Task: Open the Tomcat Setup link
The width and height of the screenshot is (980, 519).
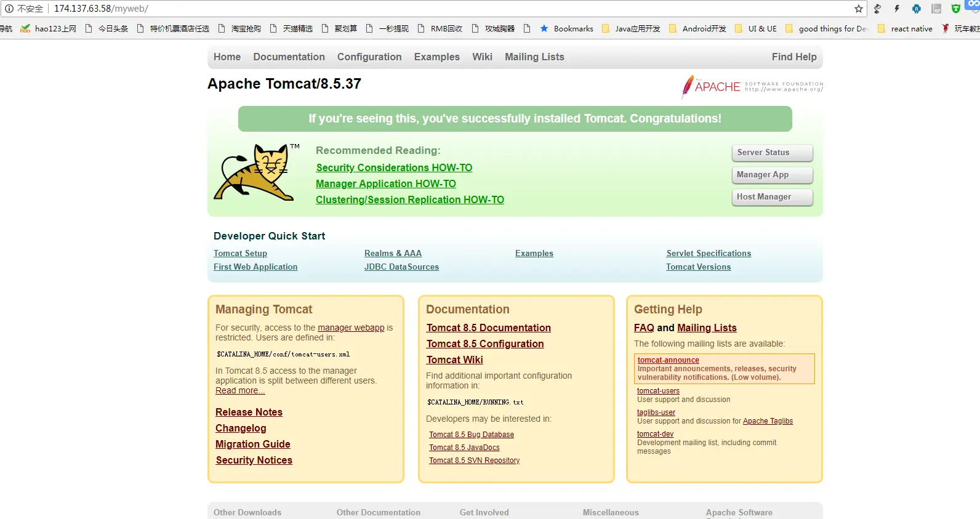Action: 240,253
